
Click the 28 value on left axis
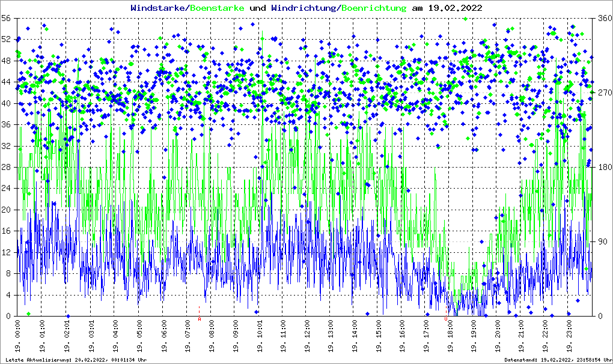pyautogui.click(x=7, y=168)
